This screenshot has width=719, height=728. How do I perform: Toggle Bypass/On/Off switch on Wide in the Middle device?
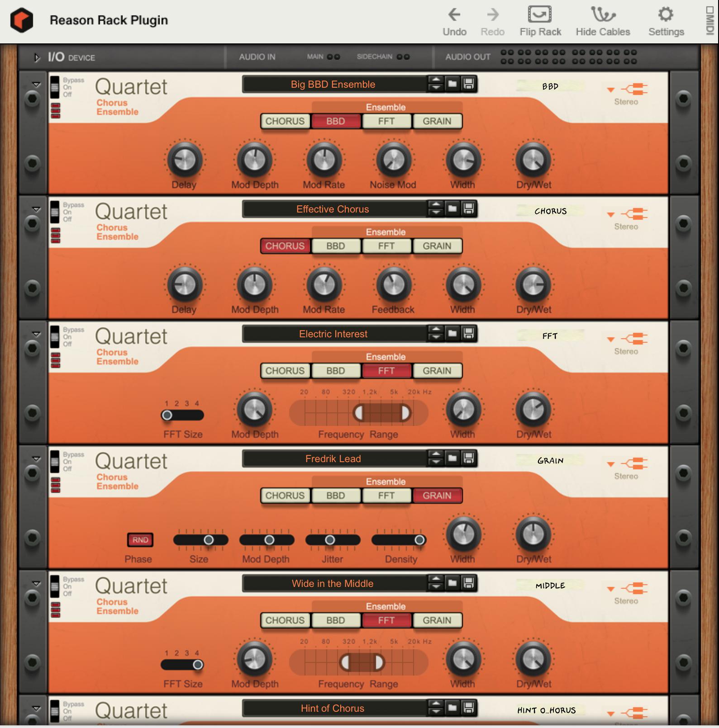point(54,586)
